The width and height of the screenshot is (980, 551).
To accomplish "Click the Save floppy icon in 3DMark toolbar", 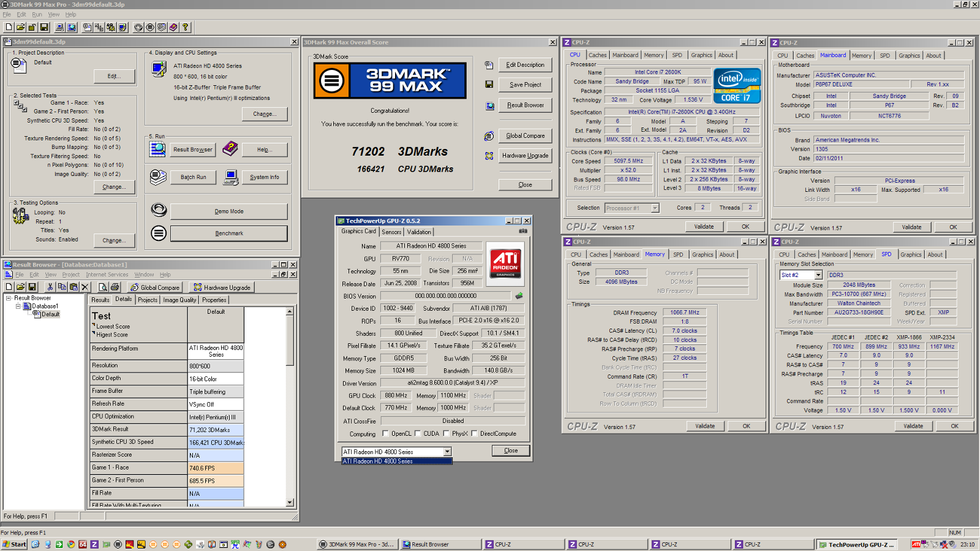I will point(43,27).
